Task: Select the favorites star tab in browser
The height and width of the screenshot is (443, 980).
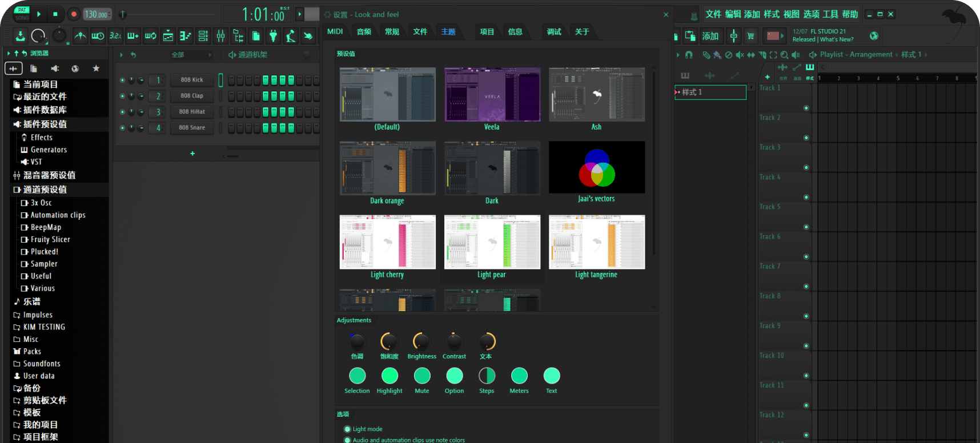Action: [x=96, y=69]
